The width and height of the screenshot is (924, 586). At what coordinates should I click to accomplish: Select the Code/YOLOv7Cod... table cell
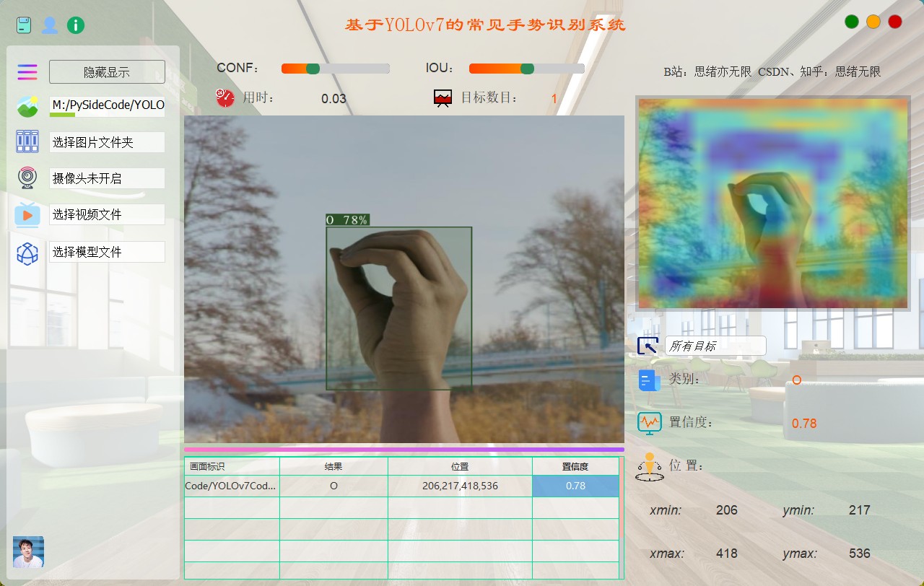(x=232, y=486)
